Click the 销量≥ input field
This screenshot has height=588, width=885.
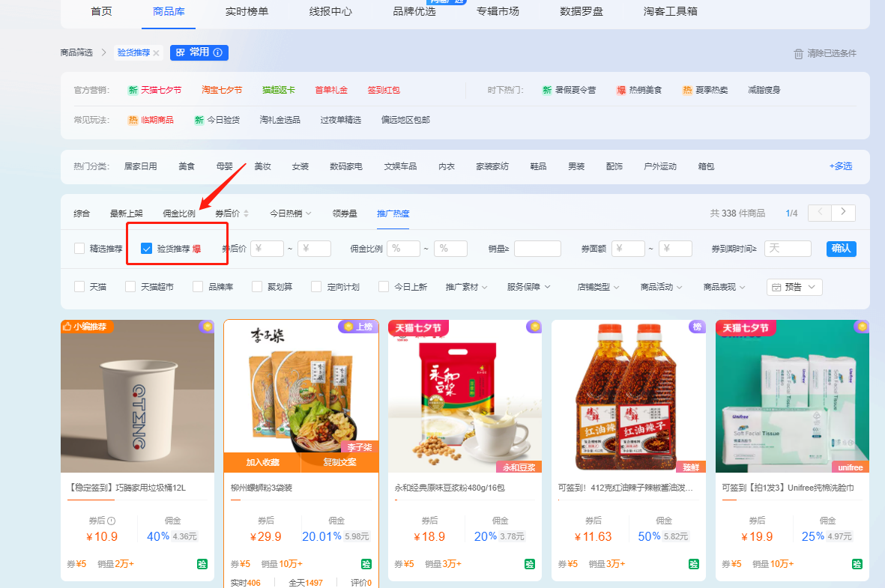coord(537,249)
